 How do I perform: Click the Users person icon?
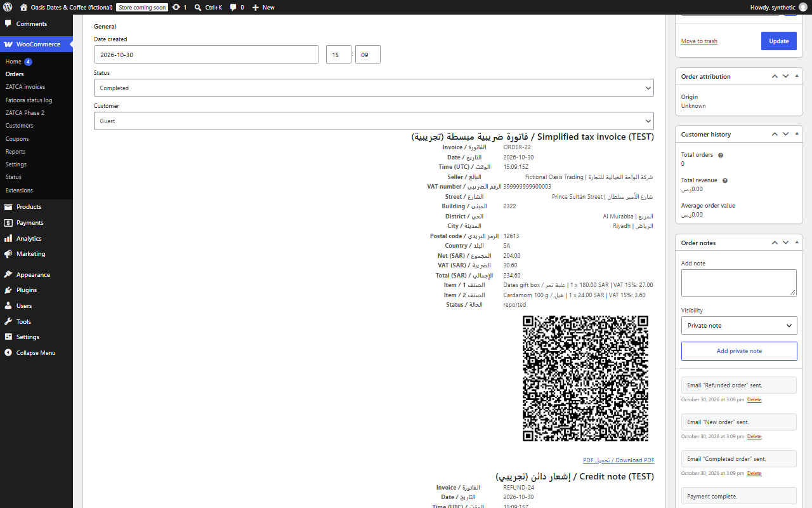click(x=8, y=305)
